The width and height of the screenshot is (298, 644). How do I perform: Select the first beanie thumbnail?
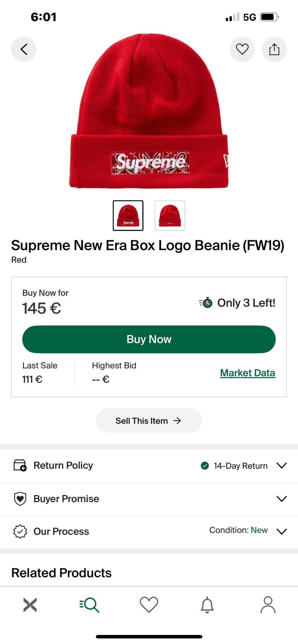pos(128,215)
